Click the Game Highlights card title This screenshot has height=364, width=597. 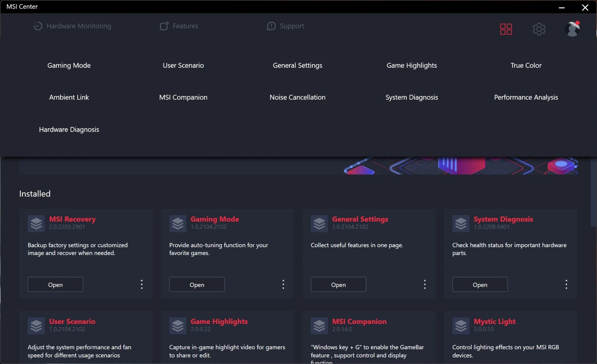click(x=219, y=321)
